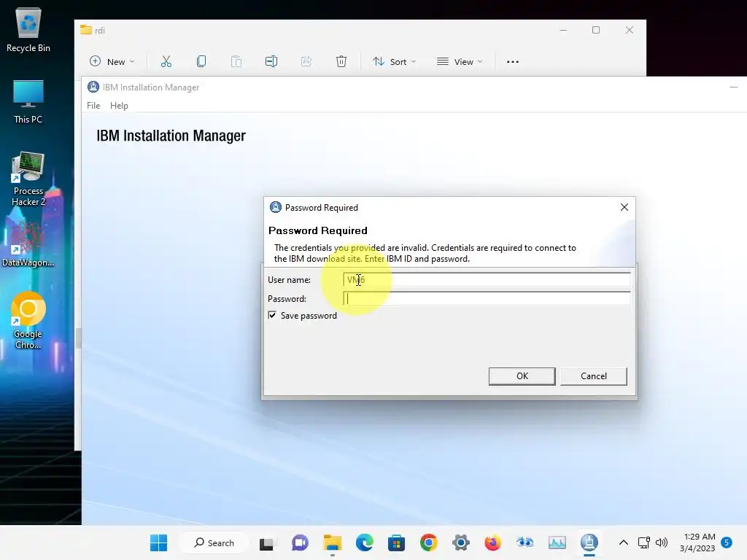Open Settings gear on the taskbar

click(x=461, y=542)
